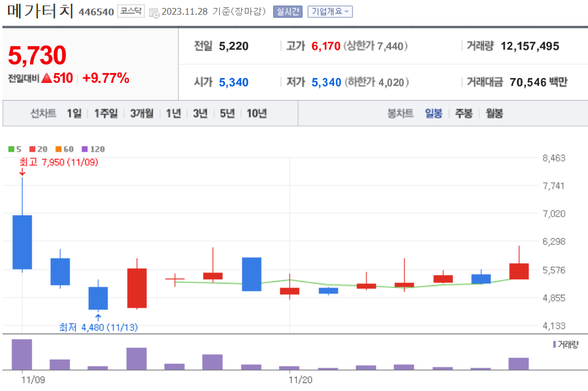Click the green 5-day moving average swatch
Viewport: 588px width, 391px height.
(x=11, y=149)
